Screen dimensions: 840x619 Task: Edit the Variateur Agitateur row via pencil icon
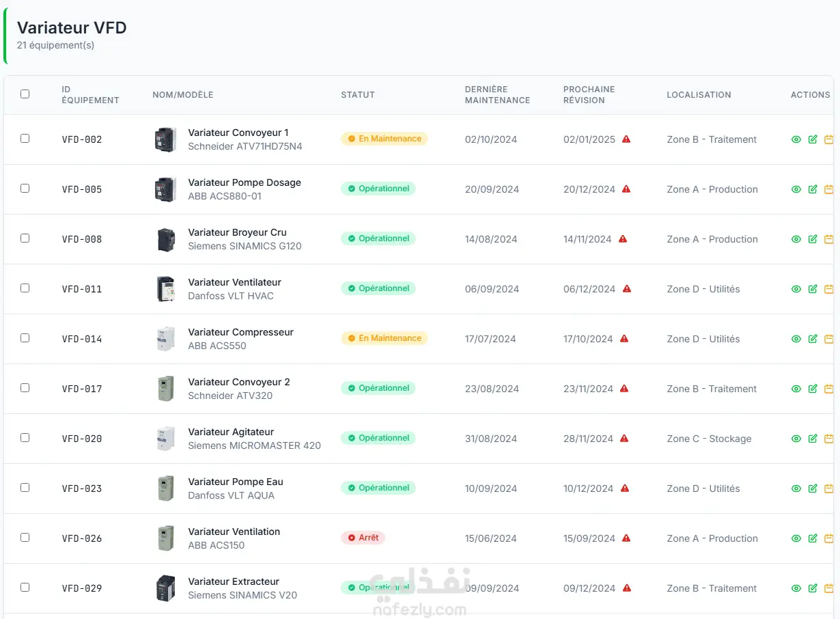pyautogui.click(x=813, y=439)
